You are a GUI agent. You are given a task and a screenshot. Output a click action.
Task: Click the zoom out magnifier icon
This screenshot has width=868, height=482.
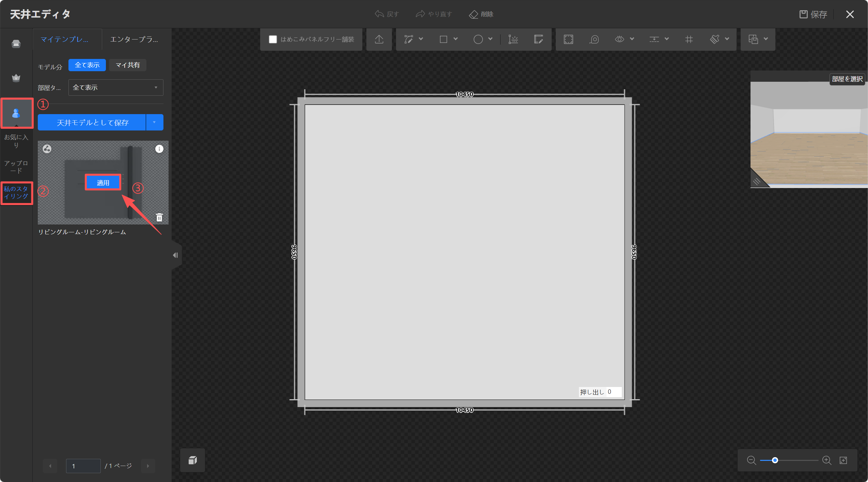point(752,461)
